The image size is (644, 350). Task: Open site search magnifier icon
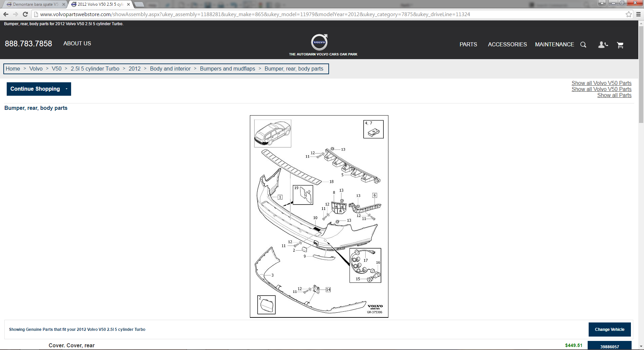pos(583,45)
